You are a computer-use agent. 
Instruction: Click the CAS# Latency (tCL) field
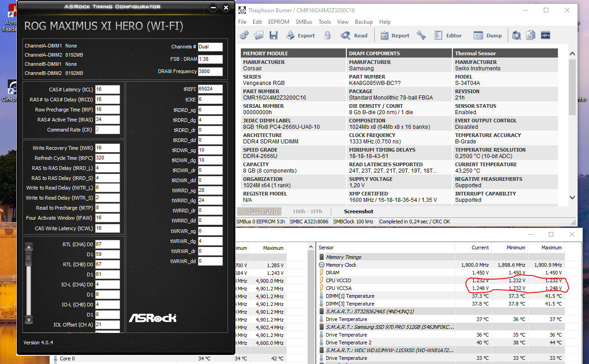107,90
